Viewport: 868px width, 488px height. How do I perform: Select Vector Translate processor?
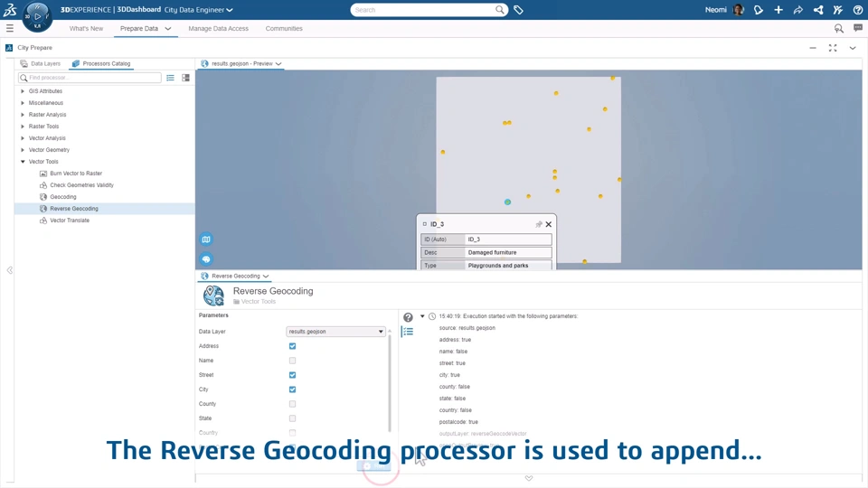click(70, 221)
